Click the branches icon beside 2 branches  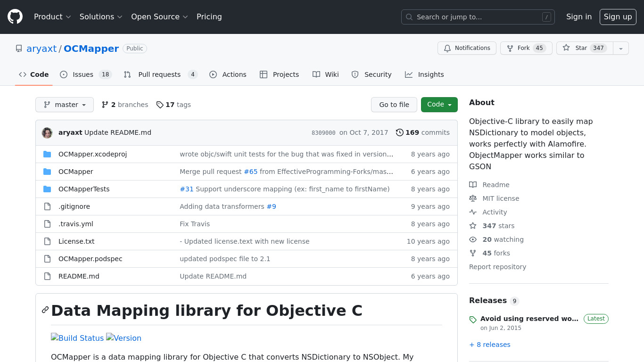click(x=105, y=105)
